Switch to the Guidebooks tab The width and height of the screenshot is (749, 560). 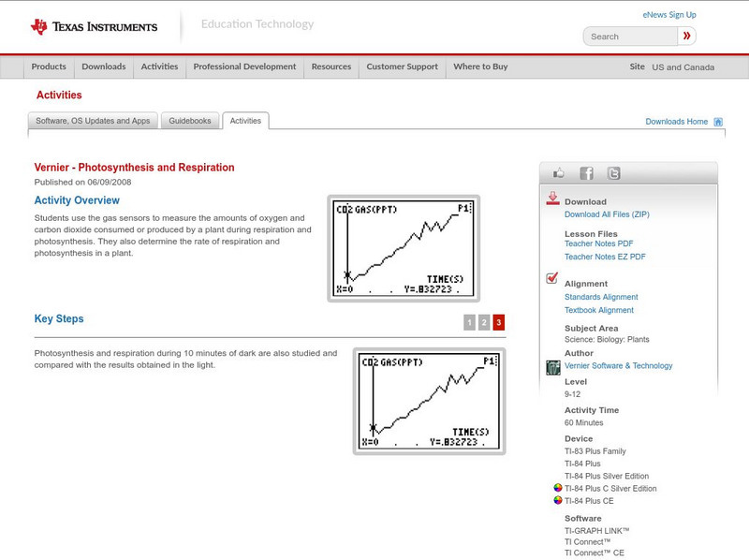190,121
